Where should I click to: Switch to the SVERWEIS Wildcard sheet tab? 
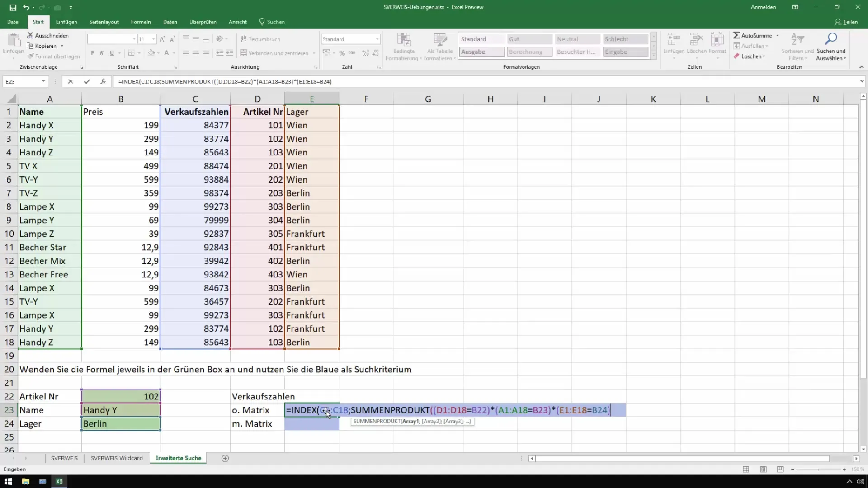117,458
